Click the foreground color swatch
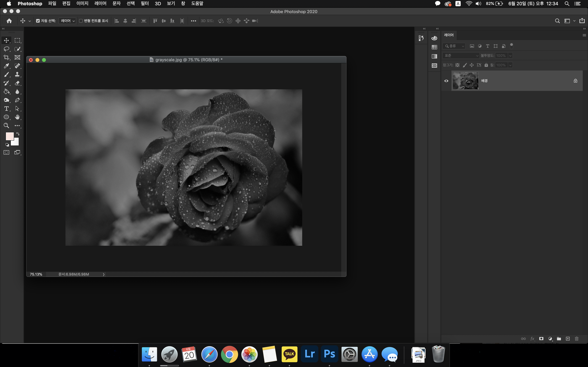 [x=10, y=136]
